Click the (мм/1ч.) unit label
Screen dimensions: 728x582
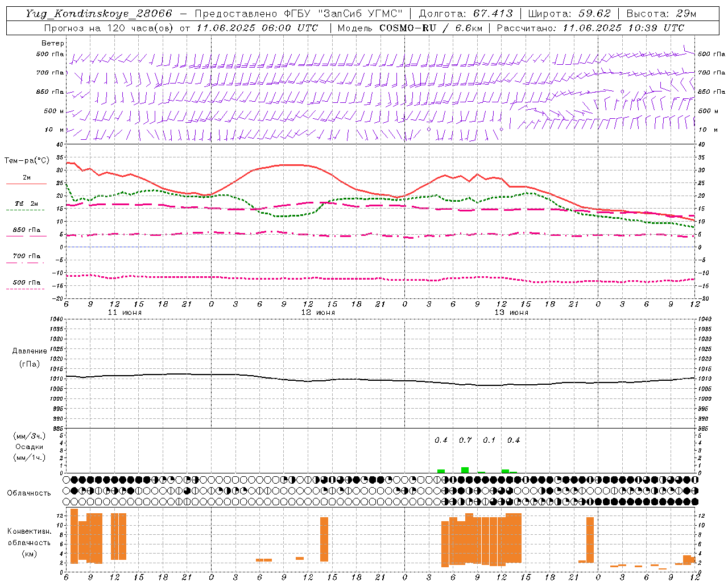(29, 458)
